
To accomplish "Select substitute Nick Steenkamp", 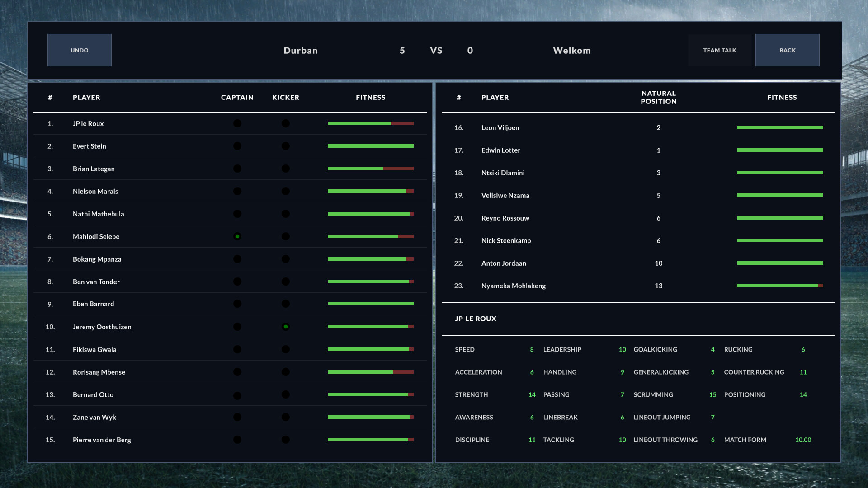I will coord(506,240).
